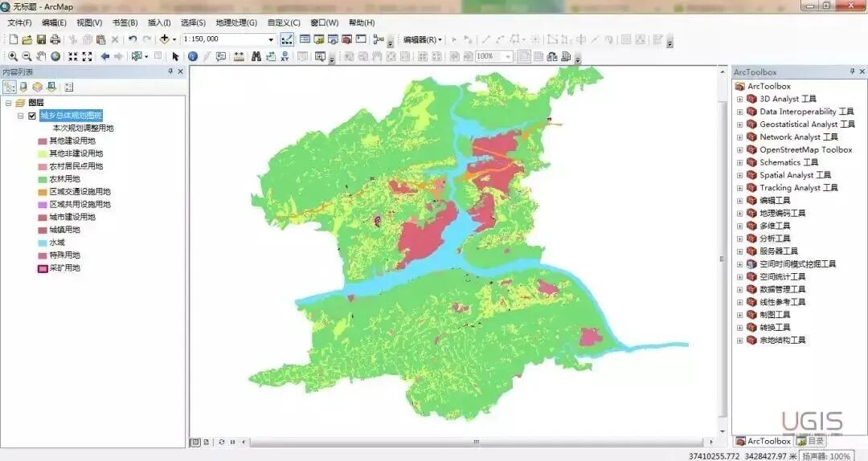
Task: Launch the ModelBuilder window
Action: pyautogui.click(x=379, y=39)
